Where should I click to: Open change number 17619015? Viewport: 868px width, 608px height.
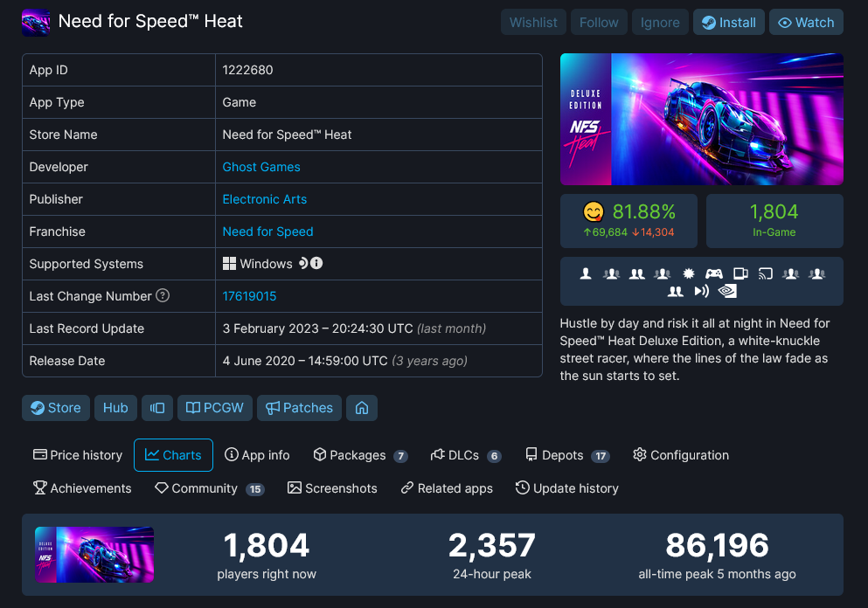pyautogui.click(x=249, y=296)
